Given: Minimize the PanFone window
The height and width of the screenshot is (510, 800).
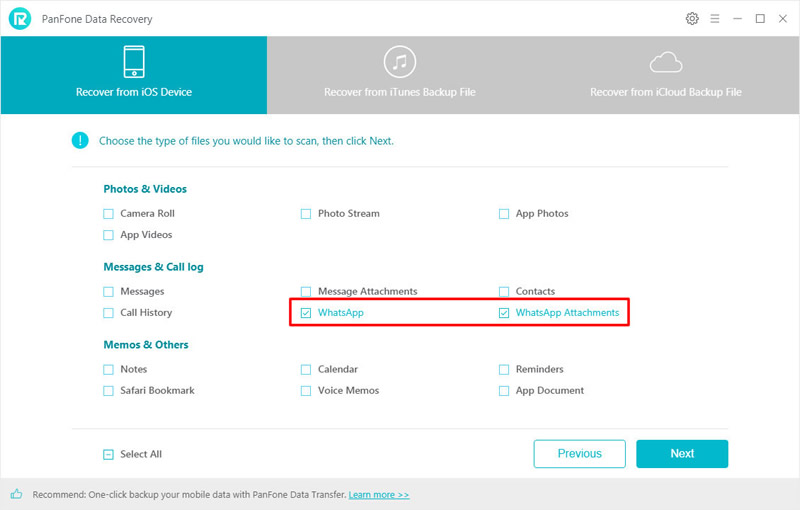Looking at the screenshot, I should point(737,19).
